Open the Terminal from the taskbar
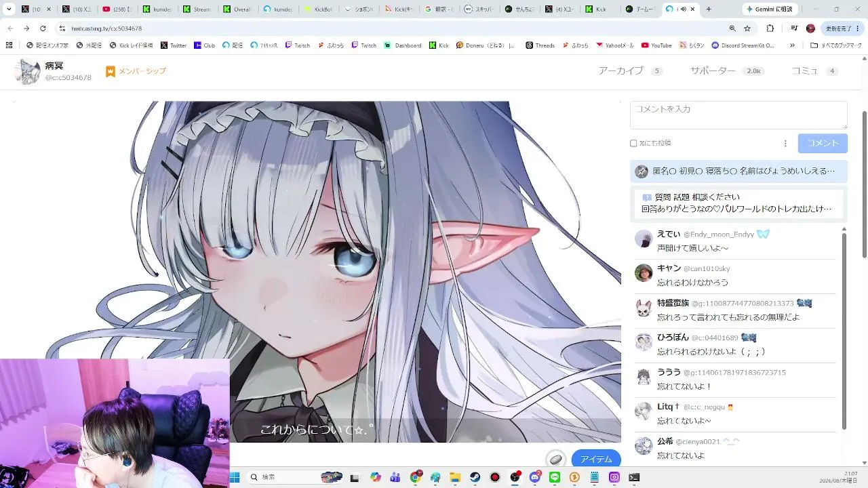 click(634, 477)
